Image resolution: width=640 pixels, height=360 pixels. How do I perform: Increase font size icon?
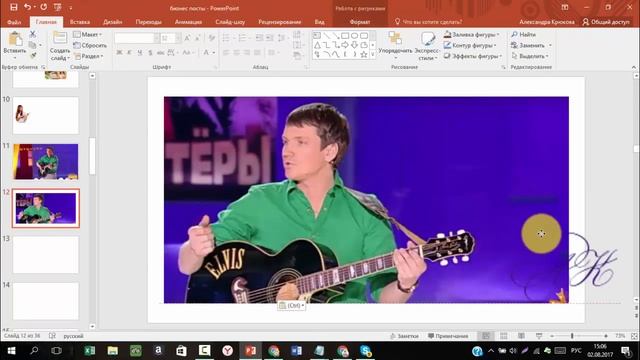pyautogui.click(x=187, y=38)
